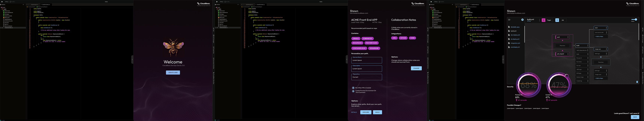Click the SAVE button
This screenshot has height=121, width=644.
click(x=635, y=117)
